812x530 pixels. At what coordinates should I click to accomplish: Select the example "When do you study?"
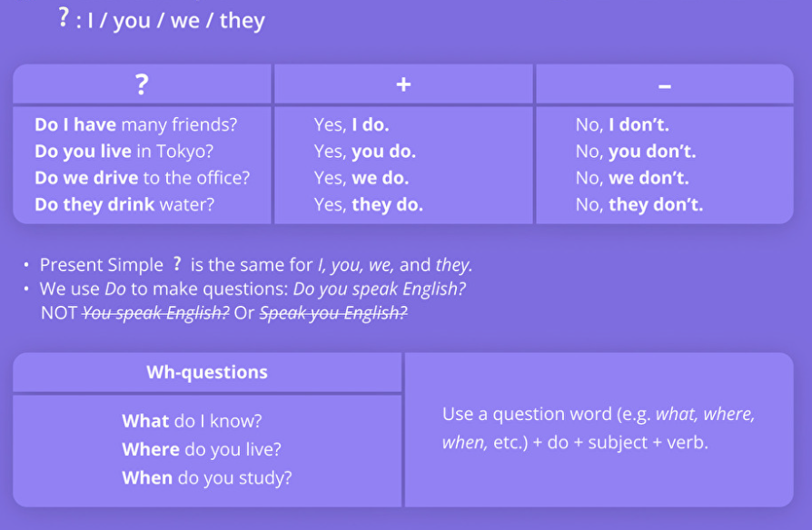(x=207, y=477)
